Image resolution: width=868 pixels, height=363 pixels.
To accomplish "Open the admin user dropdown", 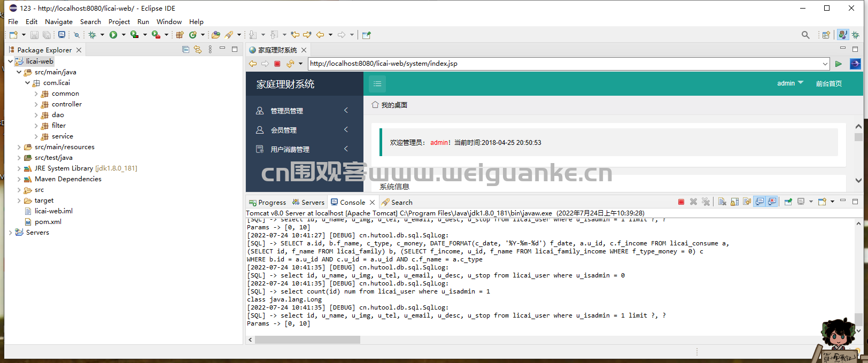I will pyautogui.click(x=790, y=83).
